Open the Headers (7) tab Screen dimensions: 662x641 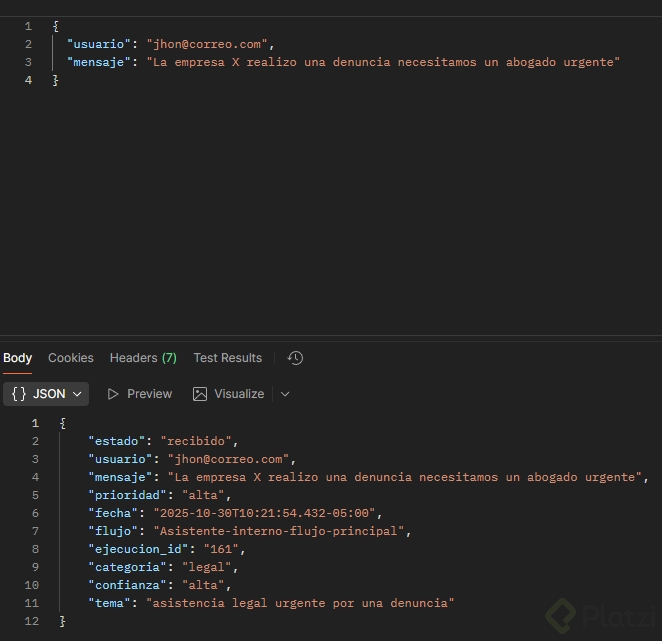143,358
